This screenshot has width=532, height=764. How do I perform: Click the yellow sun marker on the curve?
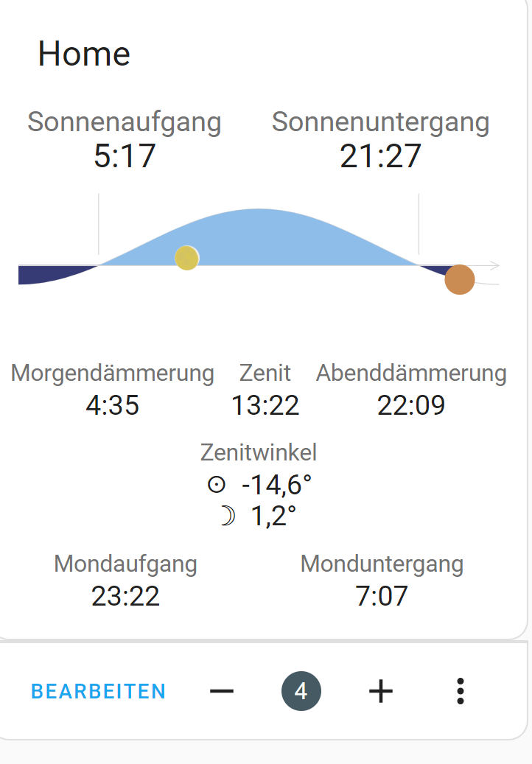coord(187,258)
